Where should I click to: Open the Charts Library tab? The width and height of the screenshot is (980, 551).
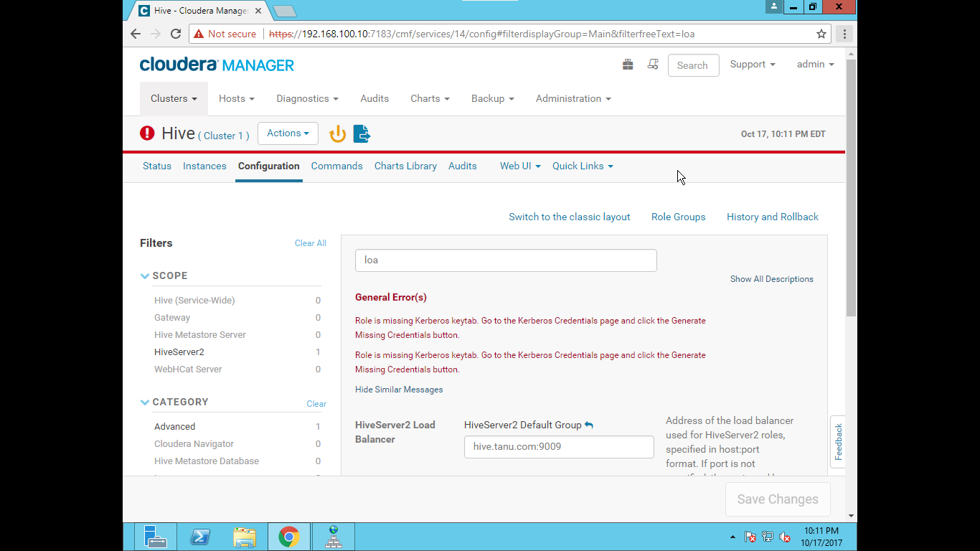tap(405, 166)
